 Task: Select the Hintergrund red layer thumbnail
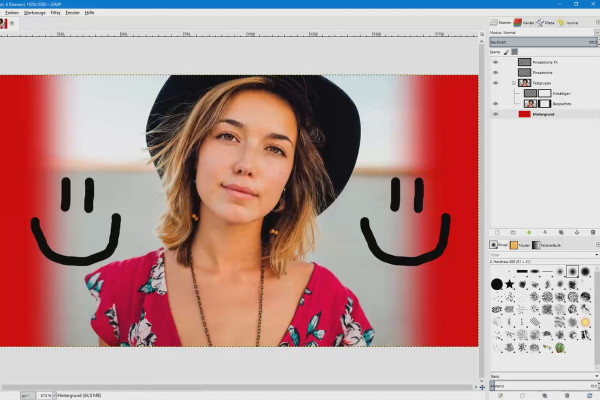(x=524, y=114)
